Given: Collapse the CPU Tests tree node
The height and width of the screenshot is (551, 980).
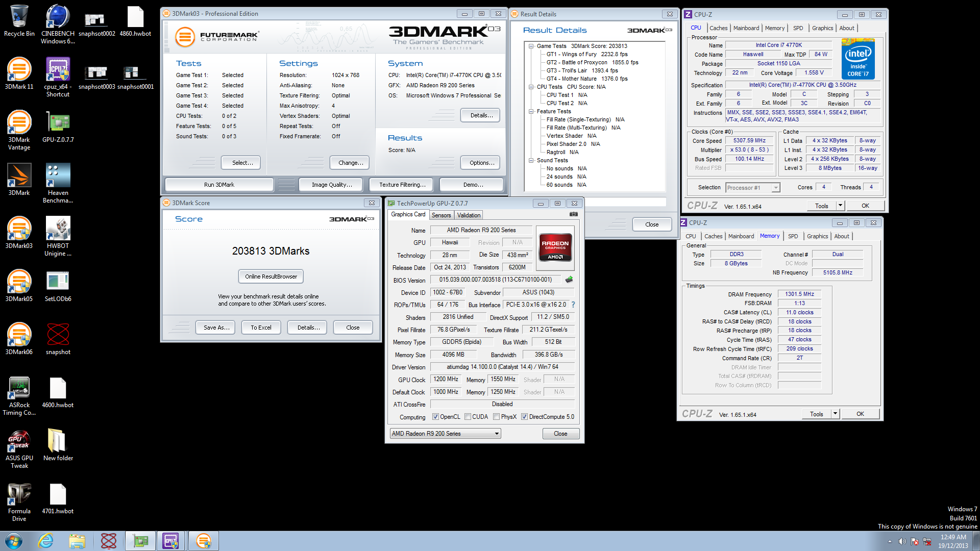Looking at the screenshot, I should (x=531, y=87).
